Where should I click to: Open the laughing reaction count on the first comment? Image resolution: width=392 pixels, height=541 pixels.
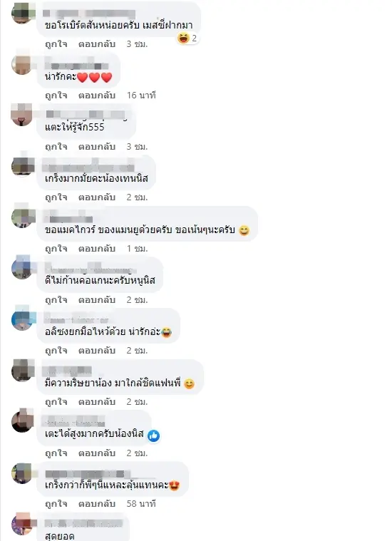[x=187, y=38]
